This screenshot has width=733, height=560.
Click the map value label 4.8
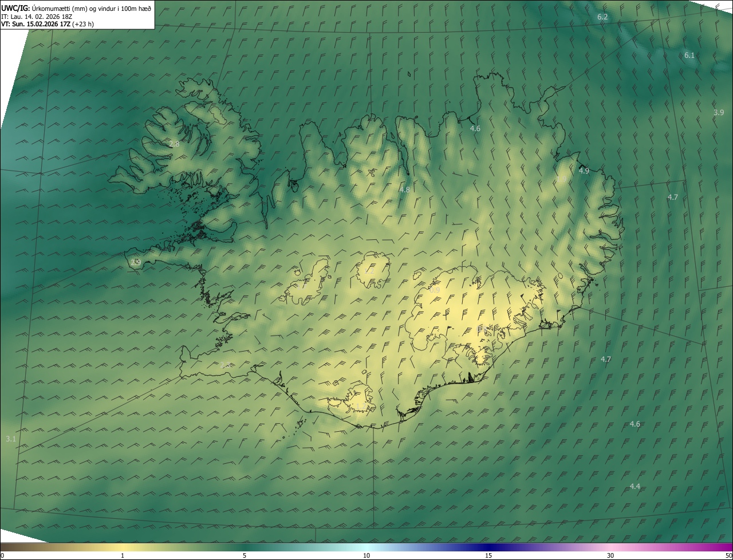404,190
